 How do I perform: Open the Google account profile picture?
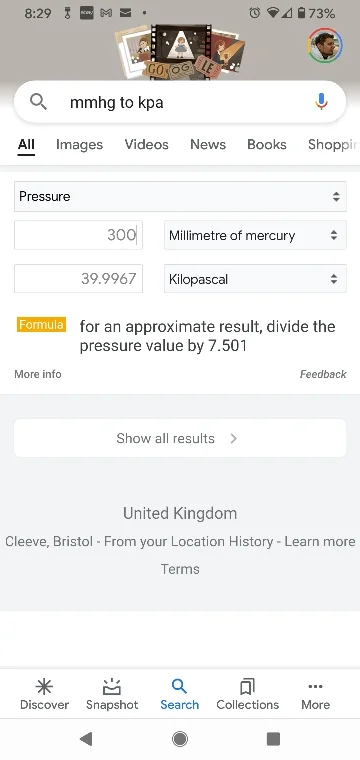pyautogui.click(x=325, y=46)
